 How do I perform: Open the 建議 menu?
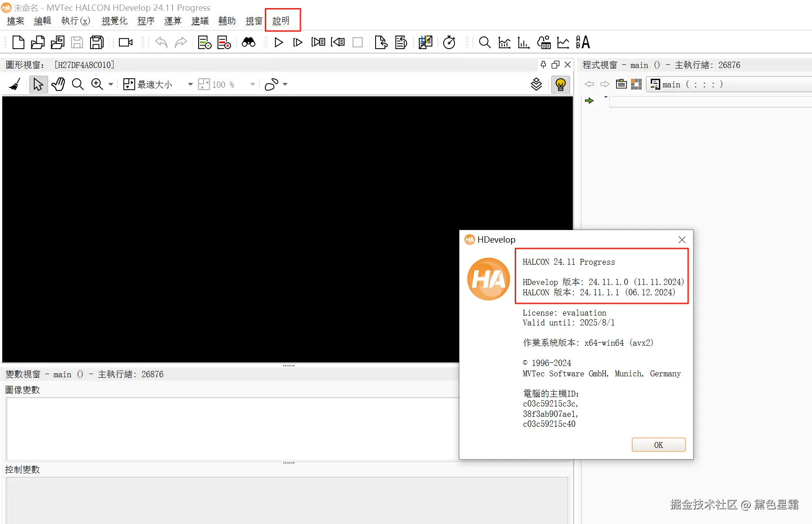coord(200,21)
